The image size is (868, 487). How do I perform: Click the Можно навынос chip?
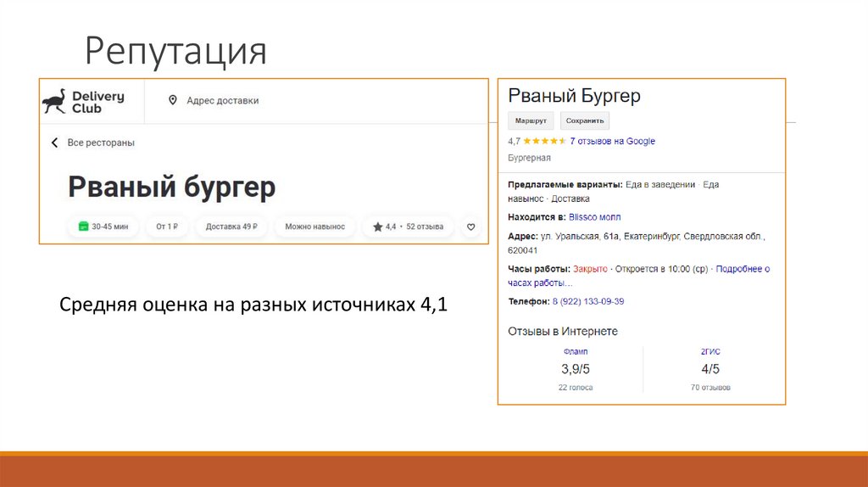[x=315, y=227]
